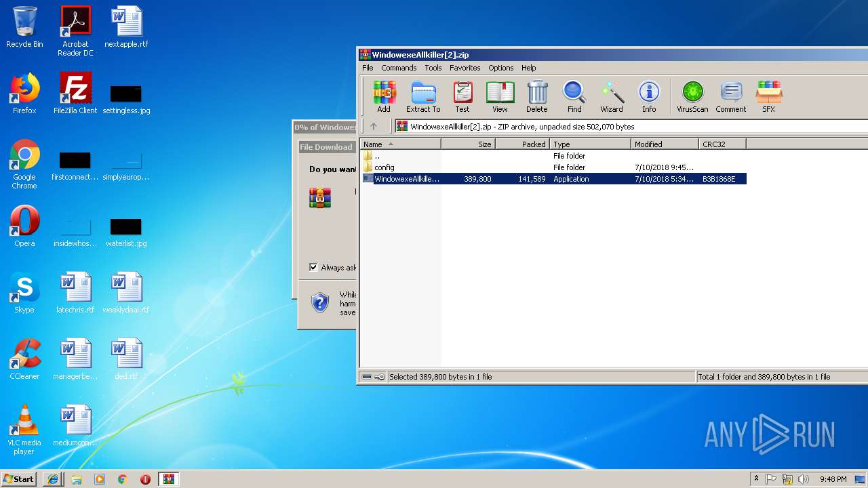Image resolution: width=868 pixels, height=488 pixels.
Task: Show archive Info
Action: [649, 96]
